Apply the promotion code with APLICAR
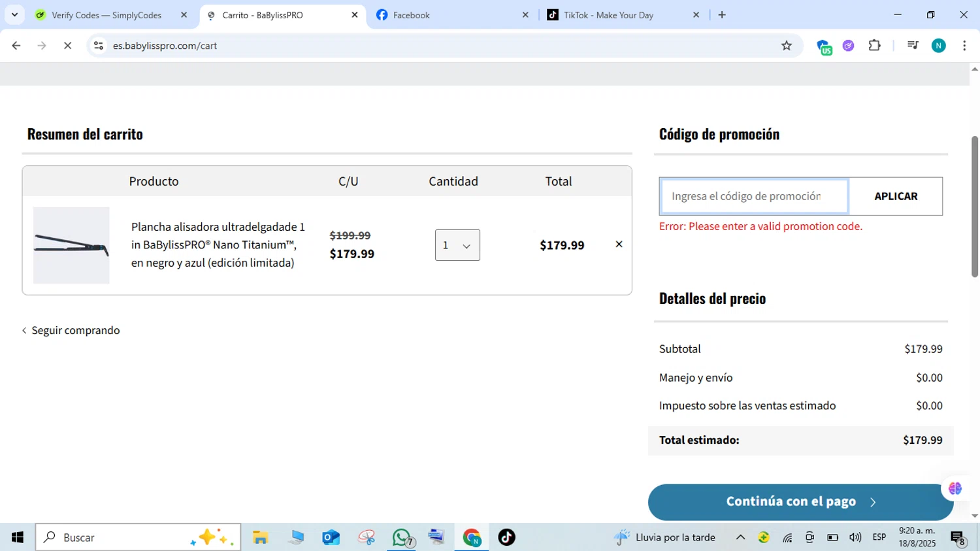The width and height of the screenshot is (980, 551). point(896,196)
